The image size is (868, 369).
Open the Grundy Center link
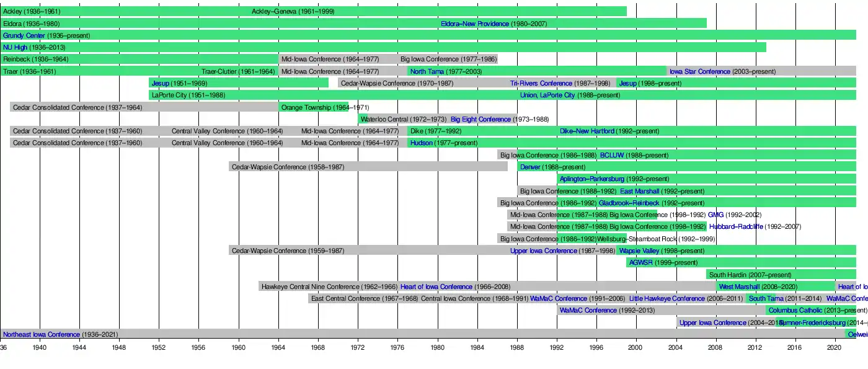coord(24,35)
